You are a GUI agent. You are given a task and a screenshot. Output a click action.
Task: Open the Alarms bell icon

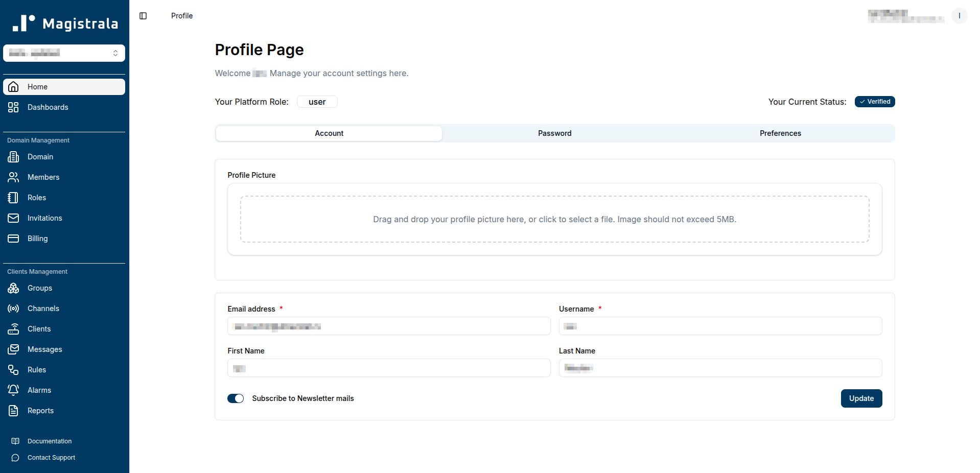pos(13,390)
